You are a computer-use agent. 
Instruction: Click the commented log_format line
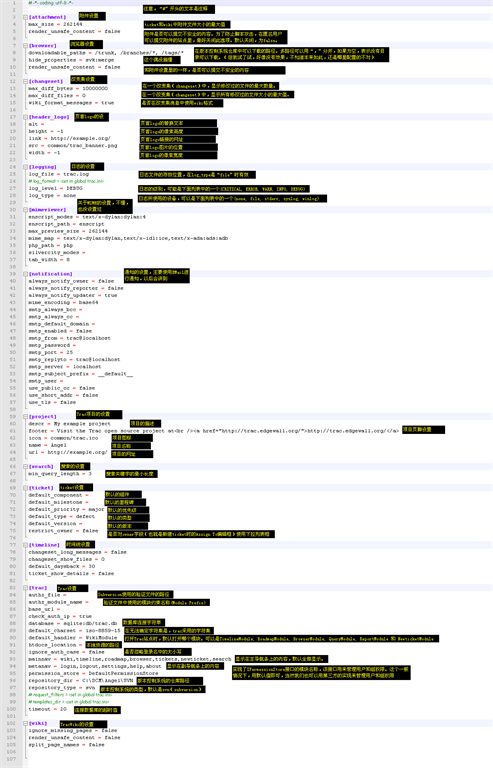[x=66, y=181]
